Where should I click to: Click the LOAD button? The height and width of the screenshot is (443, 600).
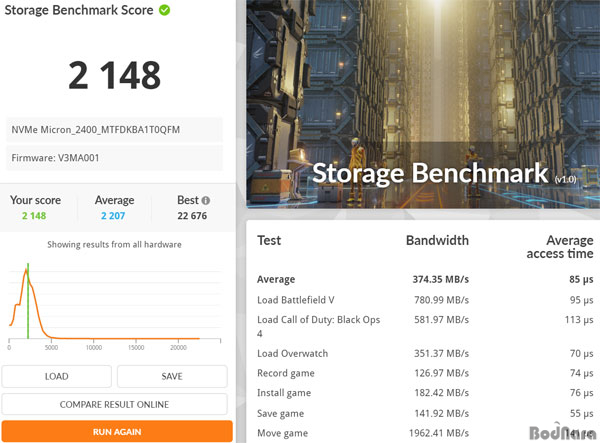(57, 376)
